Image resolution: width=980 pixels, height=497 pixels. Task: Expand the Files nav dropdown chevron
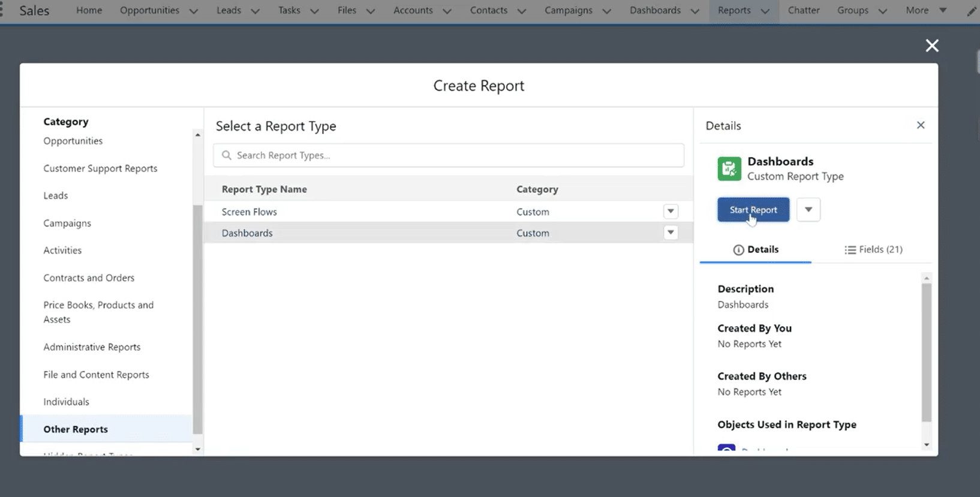[x=370, y=11]
